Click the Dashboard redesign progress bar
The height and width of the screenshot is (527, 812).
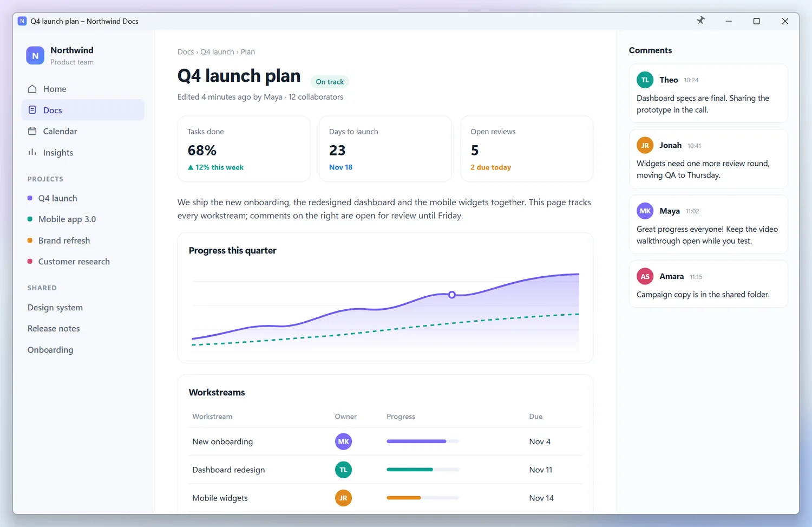coord(423,470)
